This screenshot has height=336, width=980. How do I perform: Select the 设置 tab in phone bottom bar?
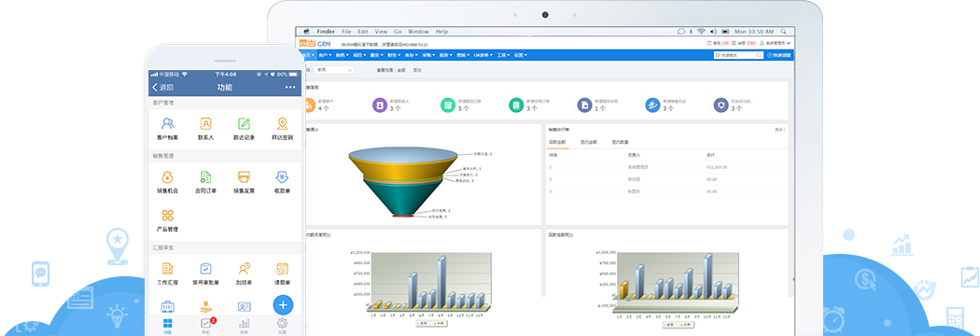[283, 326]
